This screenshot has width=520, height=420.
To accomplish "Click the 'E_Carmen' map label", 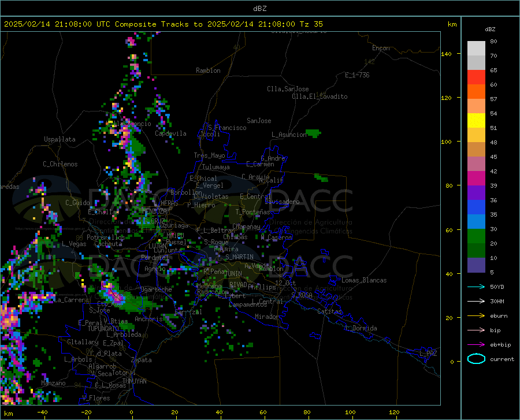I will (x=260, y=163).
